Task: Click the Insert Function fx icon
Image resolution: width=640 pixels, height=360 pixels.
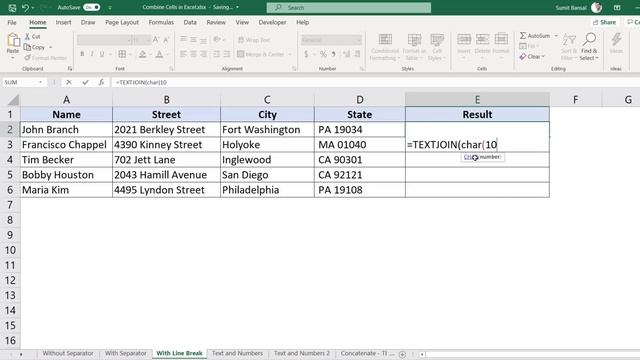Action: (x=101, y=82)
